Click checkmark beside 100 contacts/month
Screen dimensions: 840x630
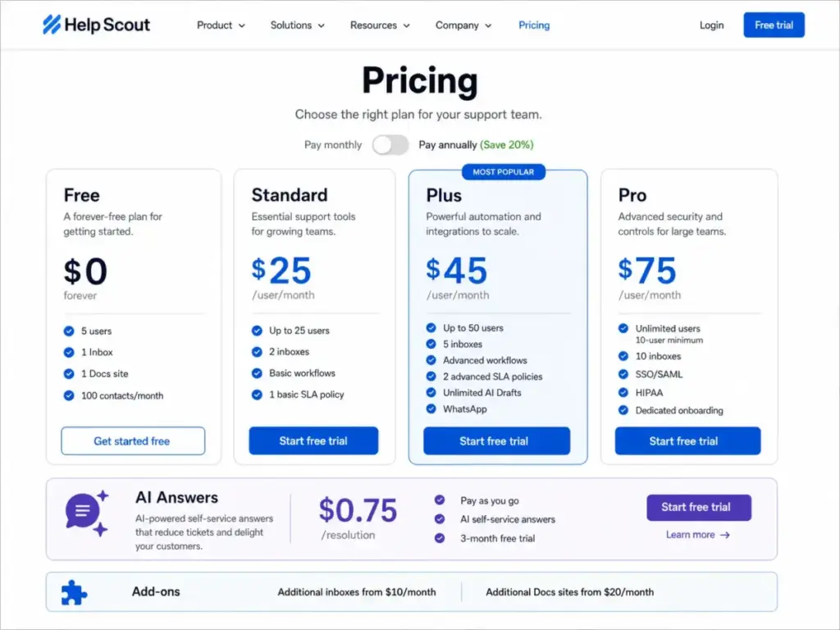tap(69, 395)
